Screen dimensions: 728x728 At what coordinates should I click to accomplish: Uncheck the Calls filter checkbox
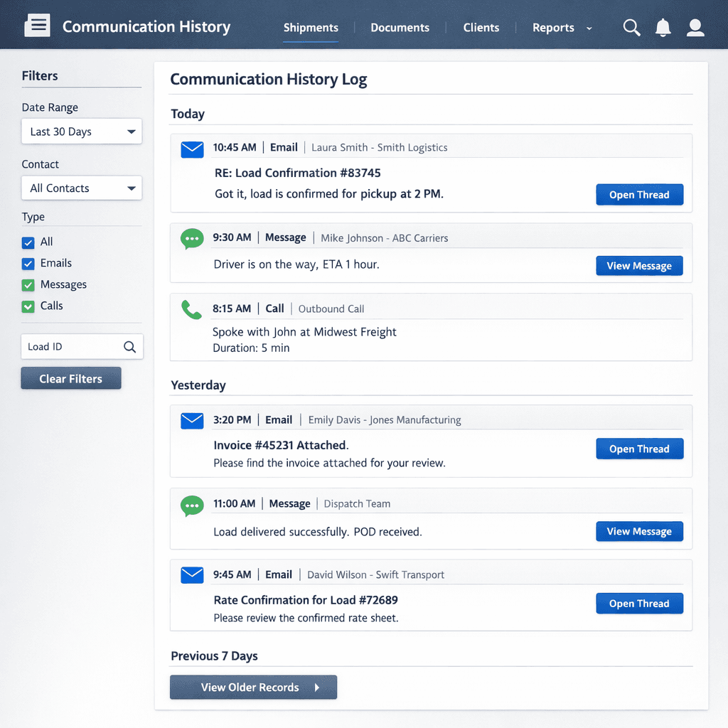tap(28, 306)
